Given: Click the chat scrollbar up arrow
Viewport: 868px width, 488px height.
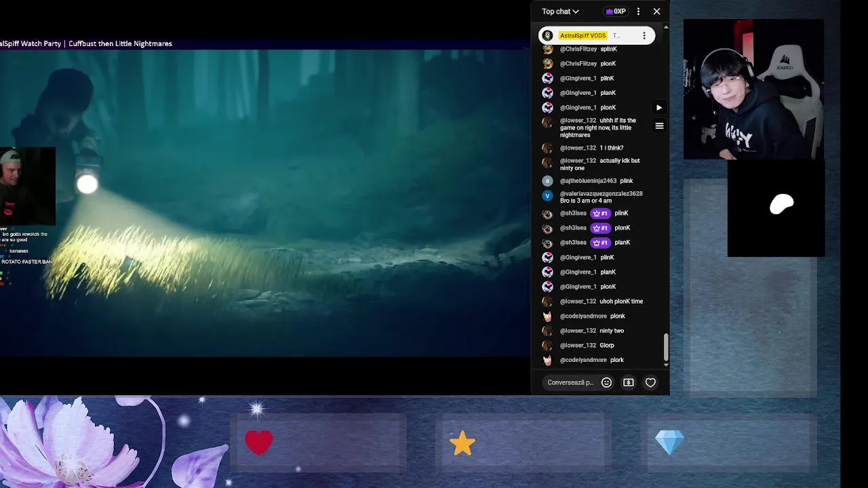Looking at the screenshot, I should [x=666, y=27].
